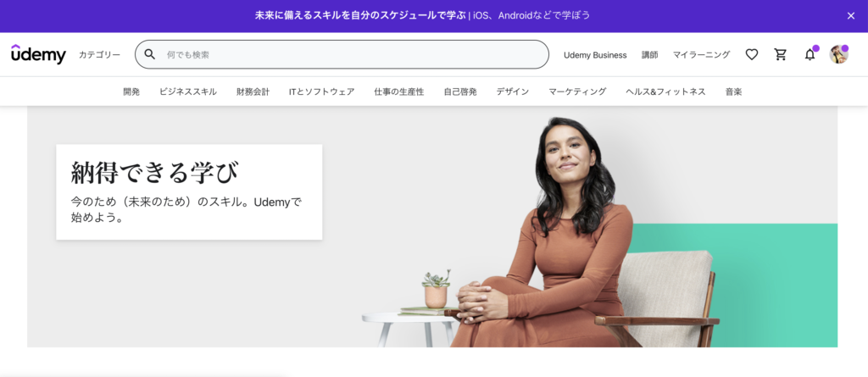Open the user profile avatar
Image resolution: width=868 pixels, height=377 pixels.
[x=838, y=54]
